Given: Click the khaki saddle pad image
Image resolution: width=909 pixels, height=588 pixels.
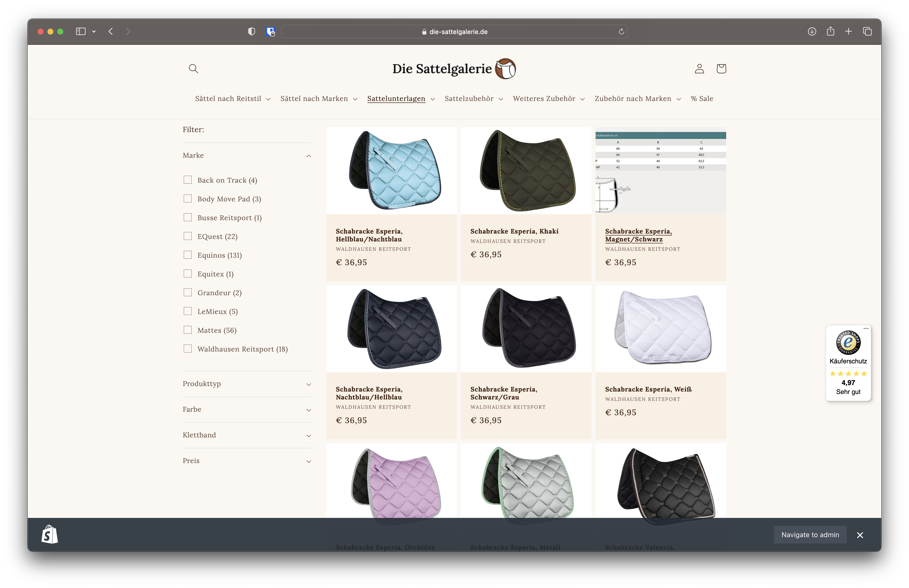Looking at the screenshot, I should (x=526, y=170).
